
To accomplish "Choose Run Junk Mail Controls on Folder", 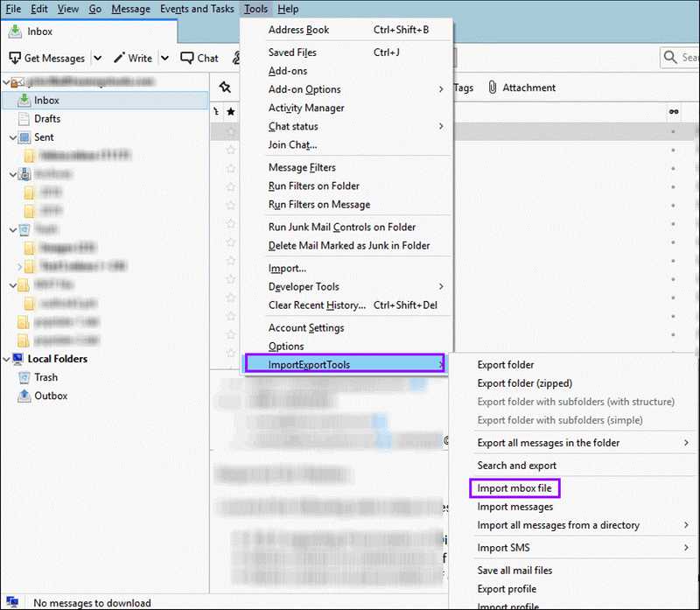I will (x=348, y=228).
